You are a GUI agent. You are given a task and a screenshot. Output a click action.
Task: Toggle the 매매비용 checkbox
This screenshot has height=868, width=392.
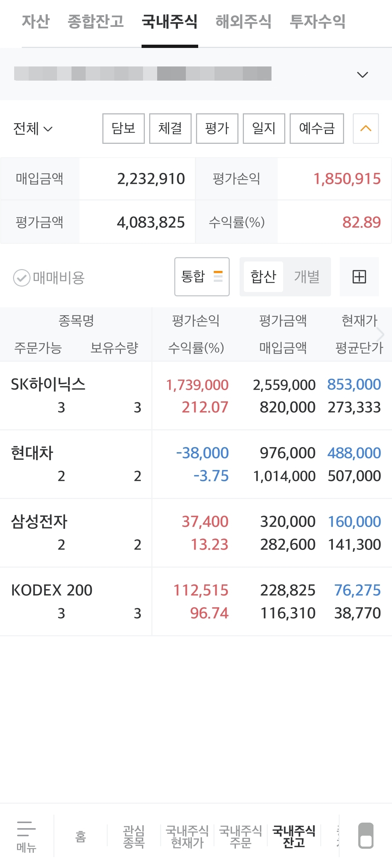pyautogui.click(x=22, y=278)
